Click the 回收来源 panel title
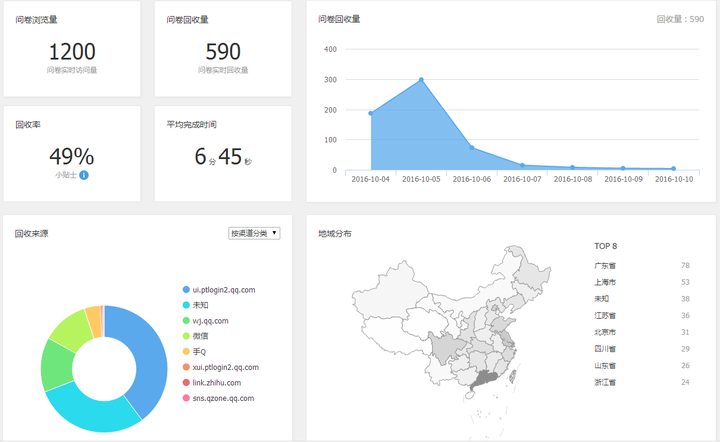This screenshot has width=720, height=442. [31, 233]
